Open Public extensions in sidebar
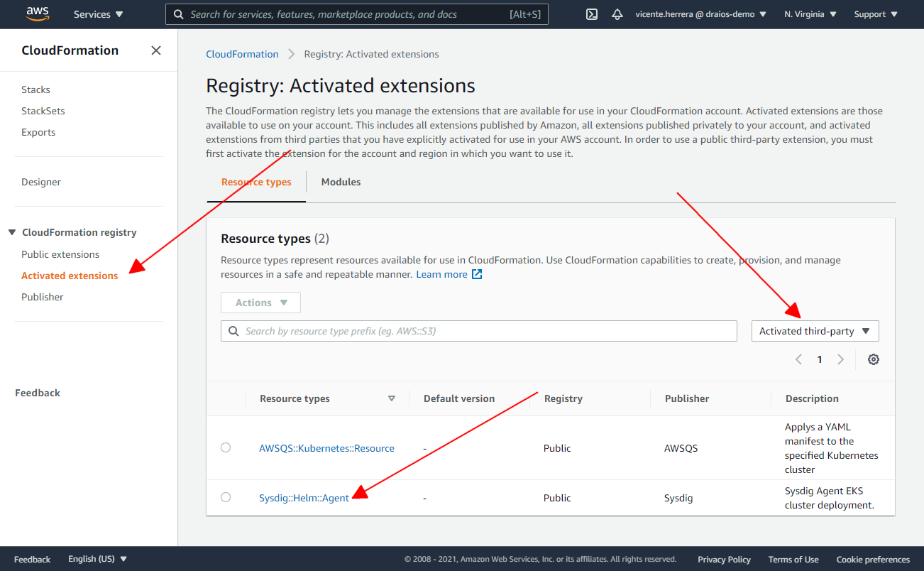This screenshot has width=924, height=571. coord(60,254)
